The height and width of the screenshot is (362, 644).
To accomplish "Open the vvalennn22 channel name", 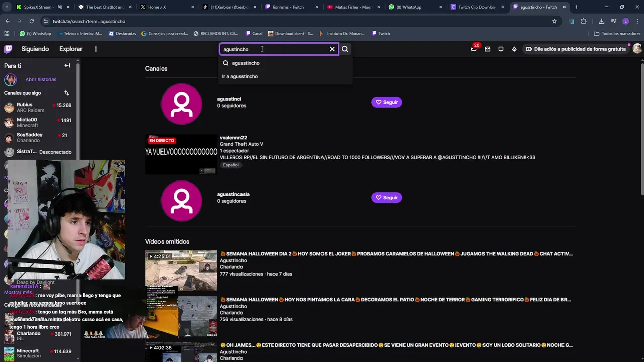I will pyautogui.click(x=233, y=137).
